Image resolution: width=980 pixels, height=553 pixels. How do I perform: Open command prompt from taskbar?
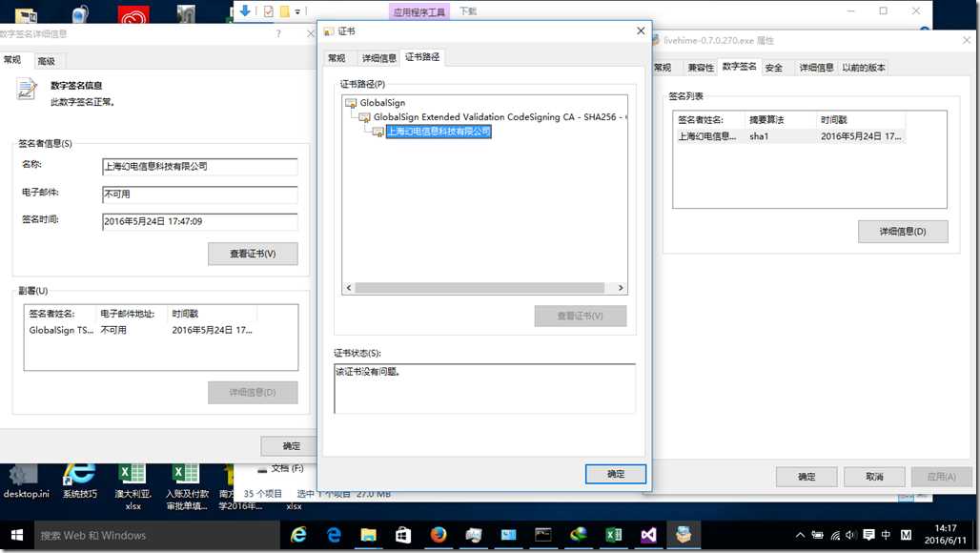pos(543,535)
